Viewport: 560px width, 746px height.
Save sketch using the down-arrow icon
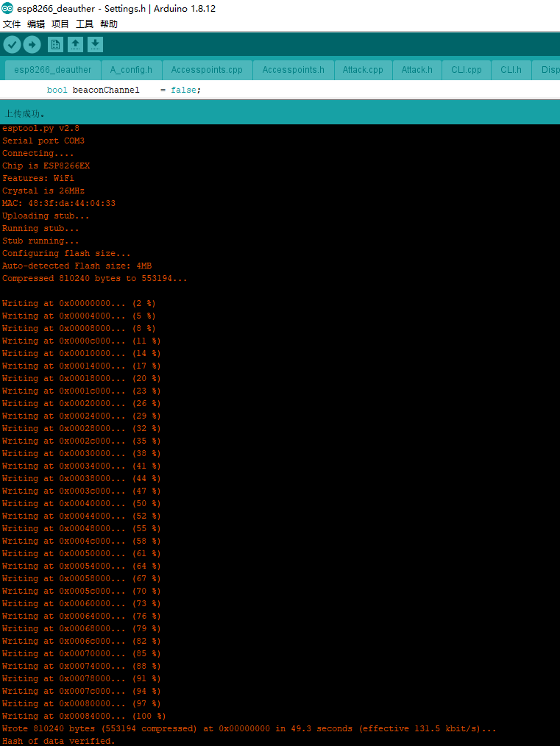pos(95,45)
